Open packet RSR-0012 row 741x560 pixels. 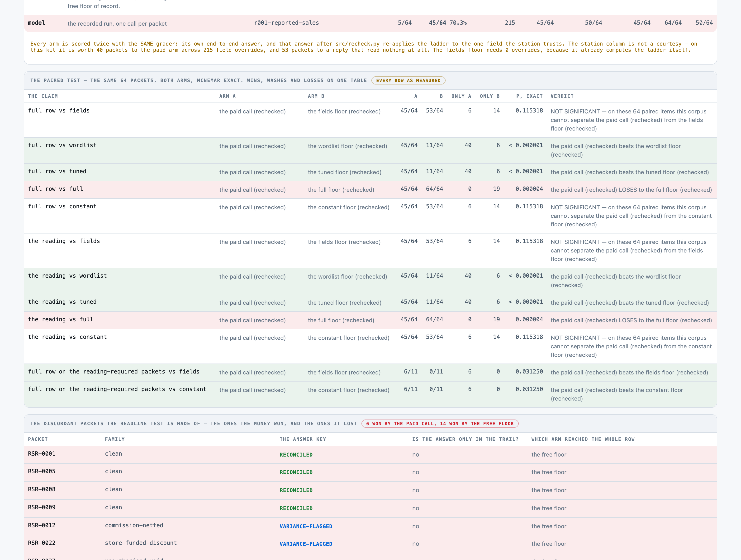pos(370,526)
